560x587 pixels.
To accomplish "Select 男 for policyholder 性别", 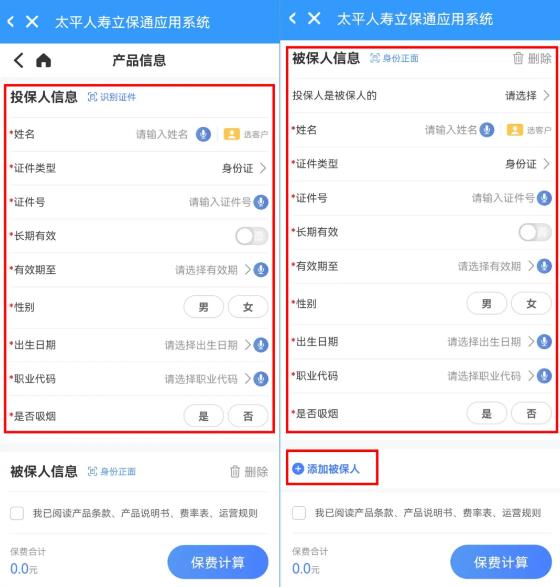I will (204, 307).
